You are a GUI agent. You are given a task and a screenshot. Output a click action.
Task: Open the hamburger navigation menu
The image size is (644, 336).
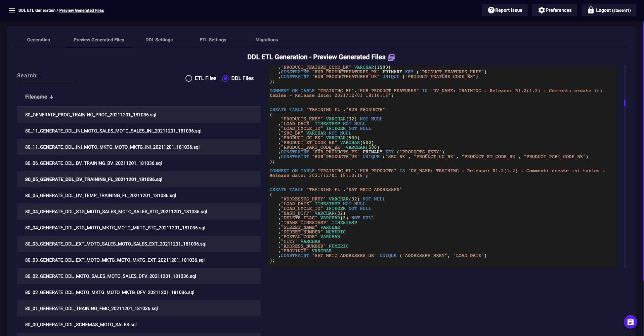[x=12, y=10]
